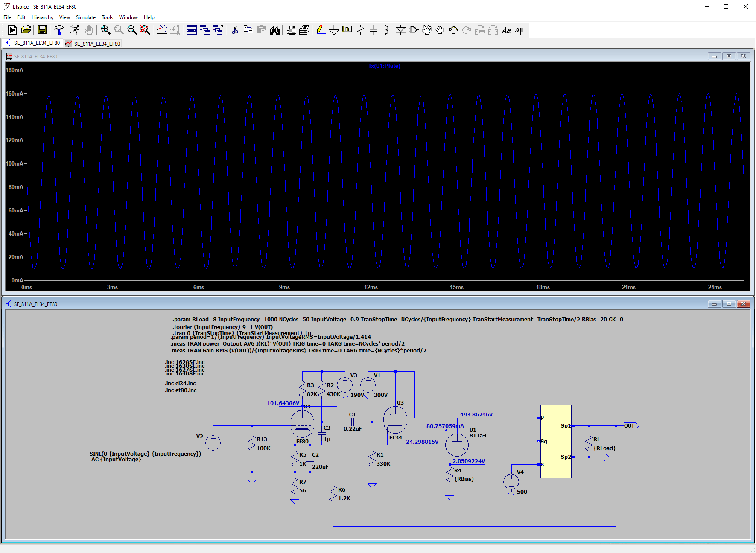Click the Print Setup icon
This screenshot has width=756, height=553.
tap(292, 30)
